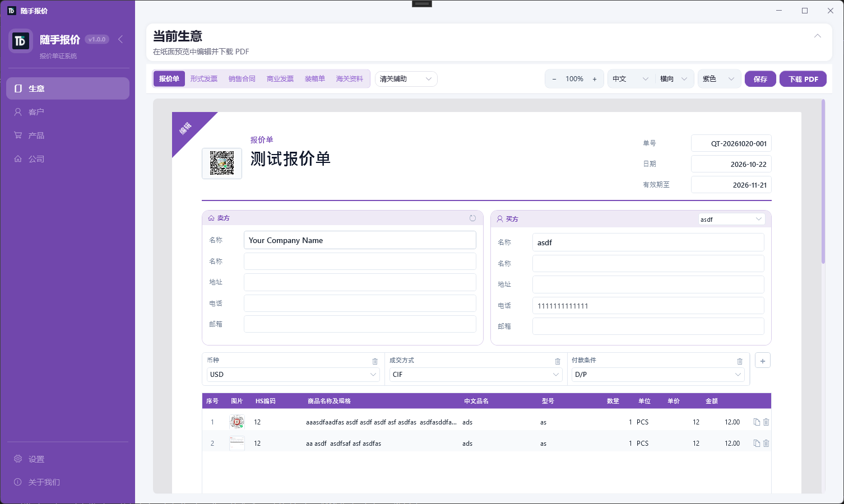Click the seller 地址 input field
This screenshot has height=504, width=844.
click(360, 282)
